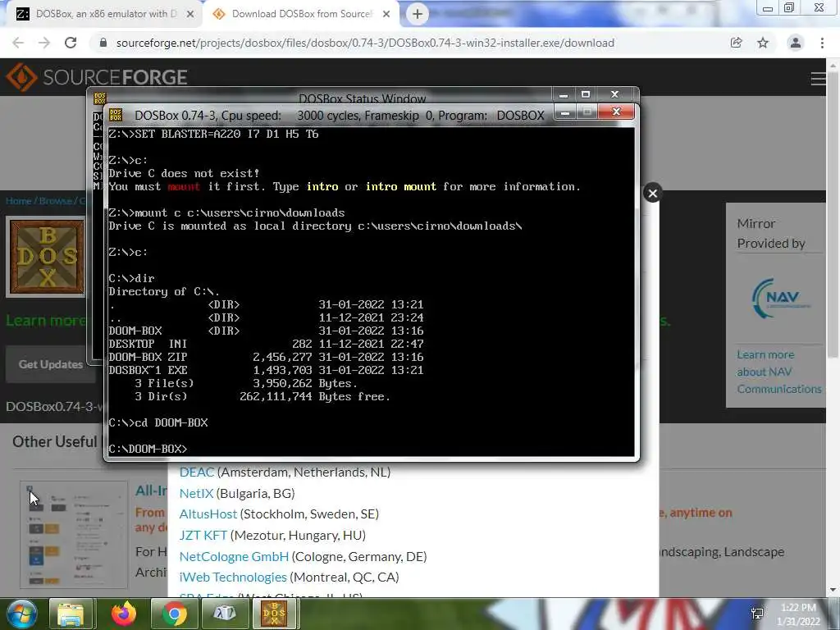Click the DOOM-BOX ZIP line in DOSBox
The width and height of the screenshot is (840, 630).
click(x=266, y=357)
